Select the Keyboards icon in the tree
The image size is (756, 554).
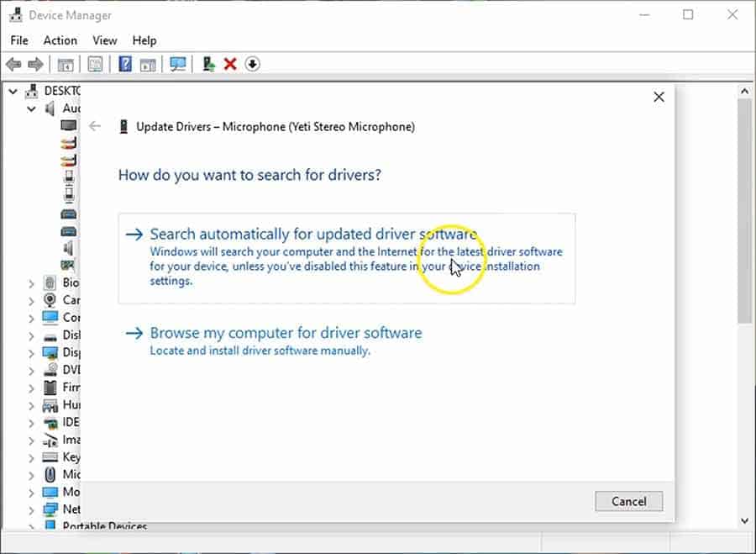(50, 457)
